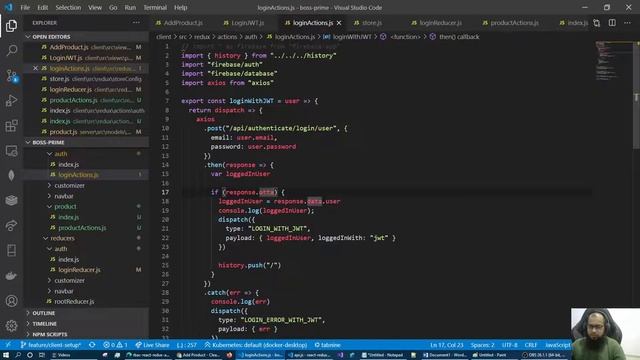The width and height of the screenshot is (640, 360).
Task: Open loginReducer.js in the file tree
Action: pos(79,270)
